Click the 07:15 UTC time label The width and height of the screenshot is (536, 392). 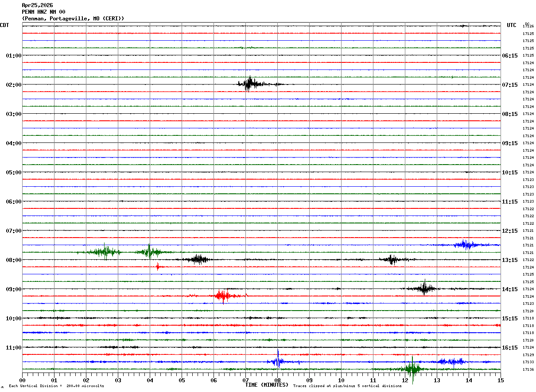coord(510,85)
